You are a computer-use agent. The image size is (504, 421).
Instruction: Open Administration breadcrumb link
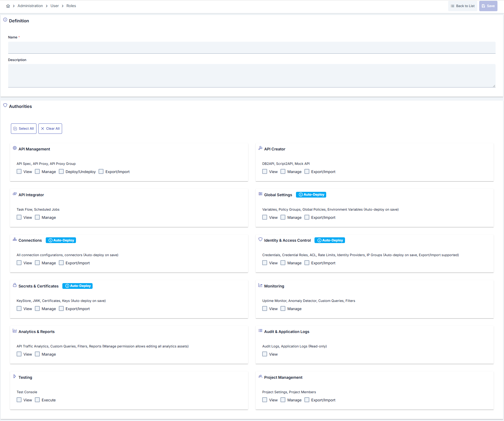pos(30,6)
